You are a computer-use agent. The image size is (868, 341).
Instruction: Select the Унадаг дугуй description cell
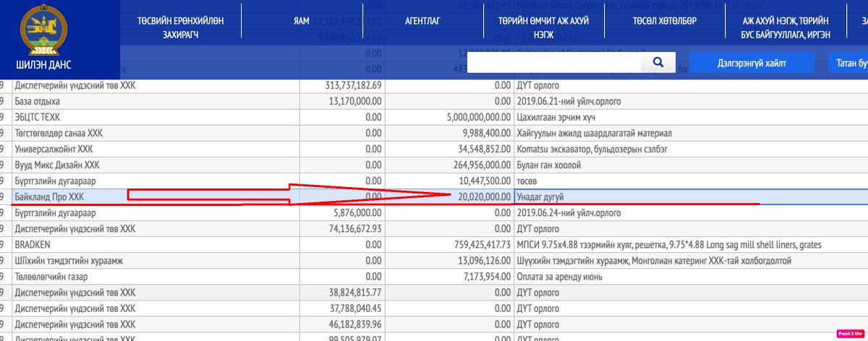(691, 197)
